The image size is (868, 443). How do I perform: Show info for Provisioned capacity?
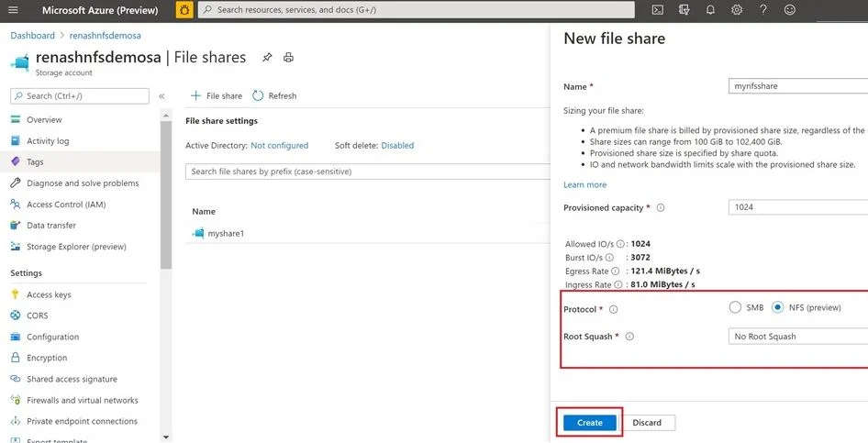tap(661, 208)
